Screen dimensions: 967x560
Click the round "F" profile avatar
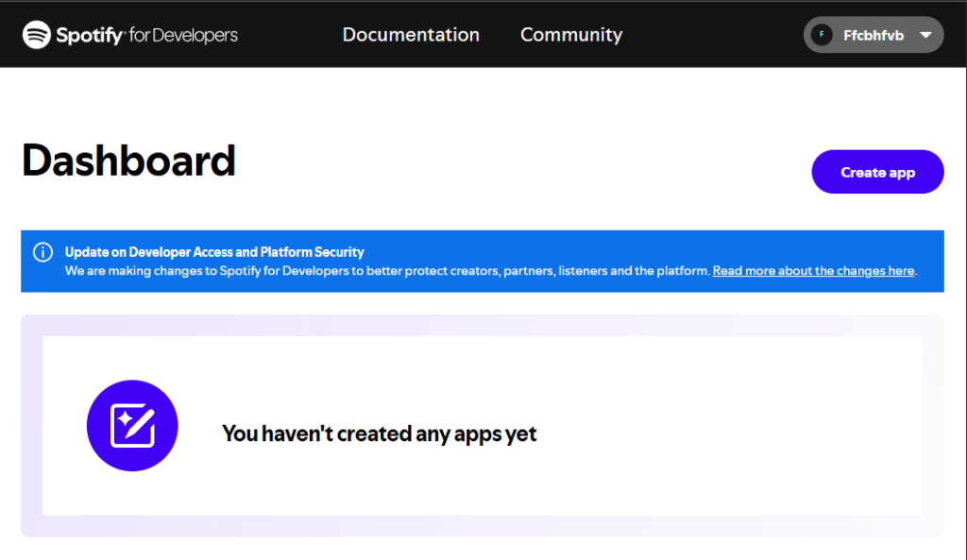(822, 35)
